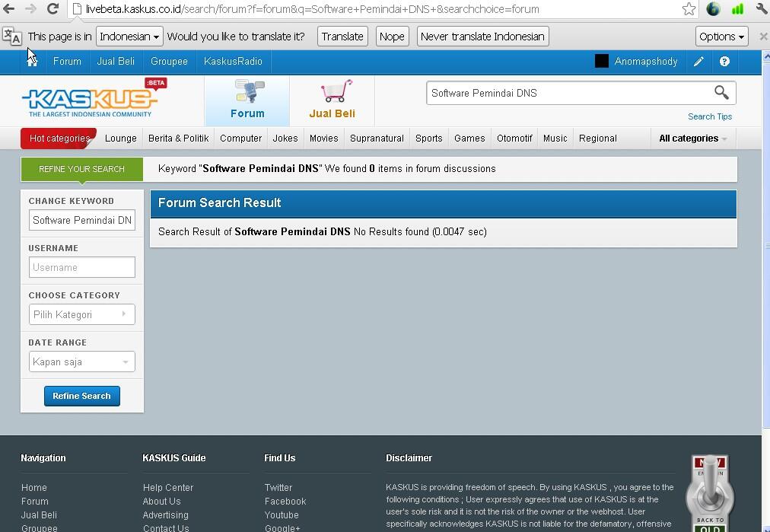Click the browser forward arrow

coord(30,8)
